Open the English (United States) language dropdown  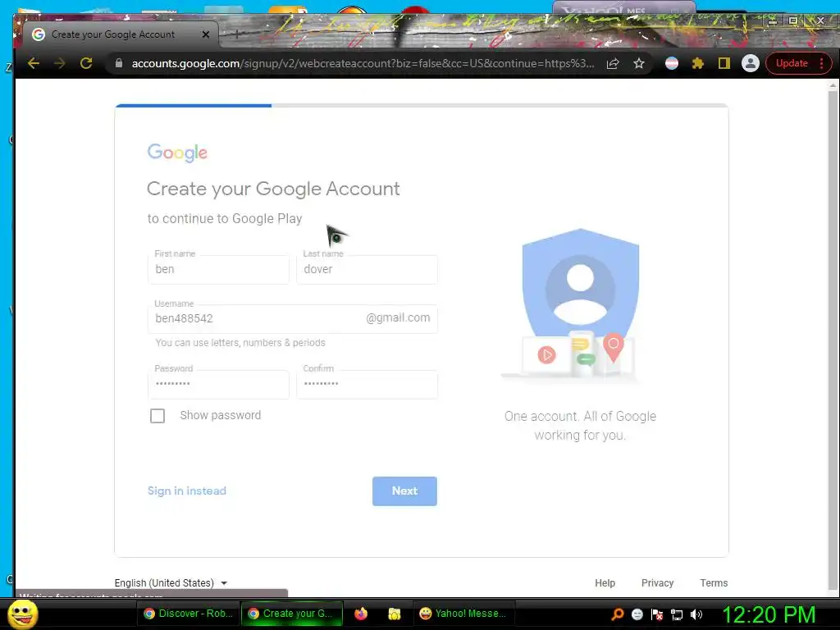tap(171, 583)
